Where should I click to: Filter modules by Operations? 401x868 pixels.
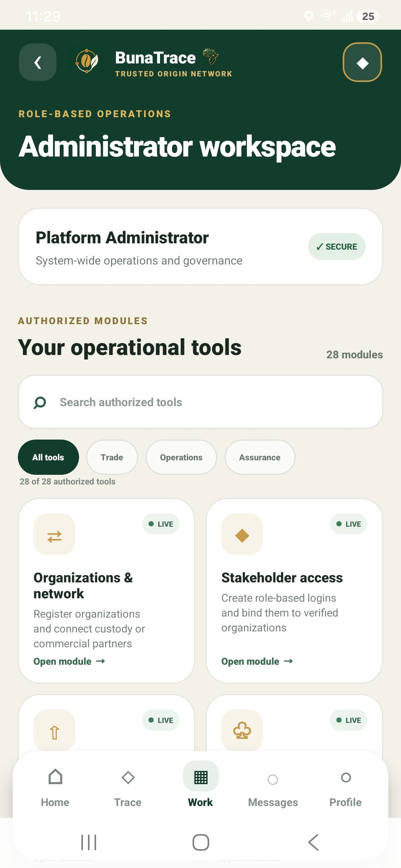coord(181,457)
